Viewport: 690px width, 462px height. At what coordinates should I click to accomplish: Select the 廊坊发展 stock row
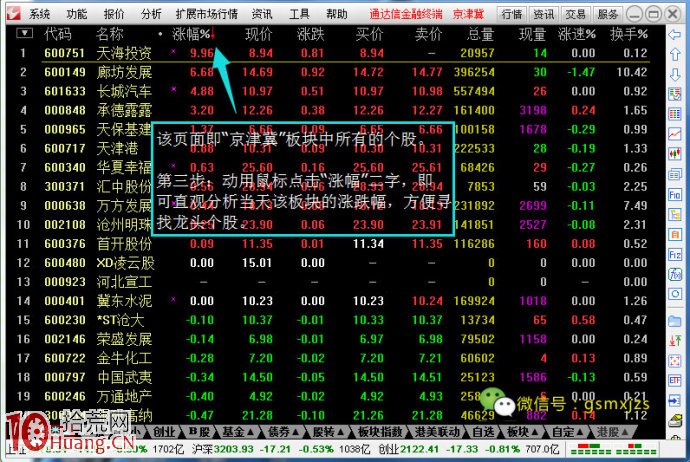[334, 72]
